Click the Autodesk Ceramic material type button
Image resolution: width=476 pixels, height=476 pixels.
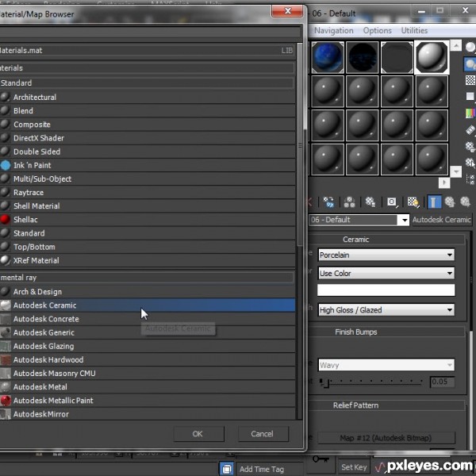click(x=442, y=220)
